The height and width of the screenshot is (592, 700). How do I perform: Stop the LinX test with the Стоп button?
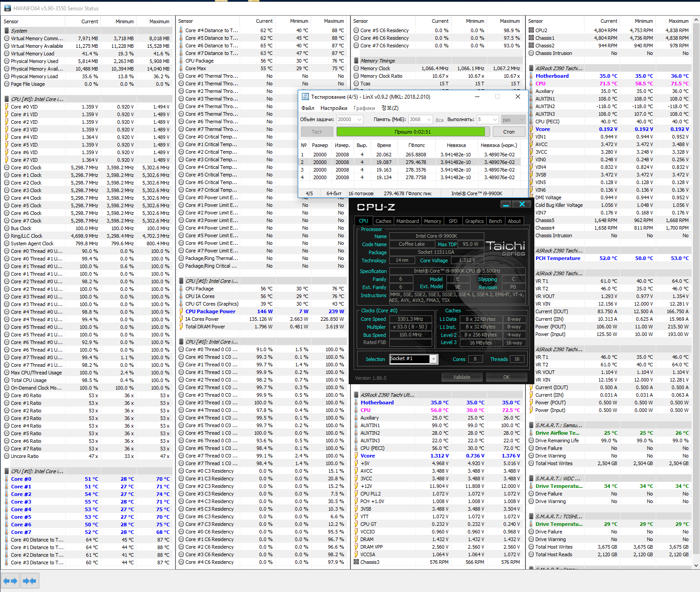click(x=509, y=132)
